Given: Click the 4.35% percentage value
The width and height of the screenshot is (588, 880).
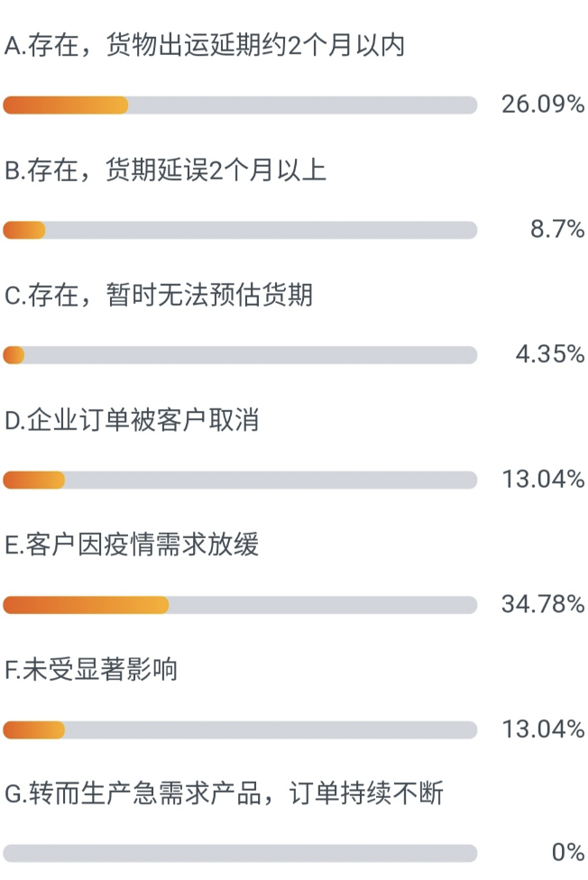Looking at the screenshot, I should click(550, 354).
